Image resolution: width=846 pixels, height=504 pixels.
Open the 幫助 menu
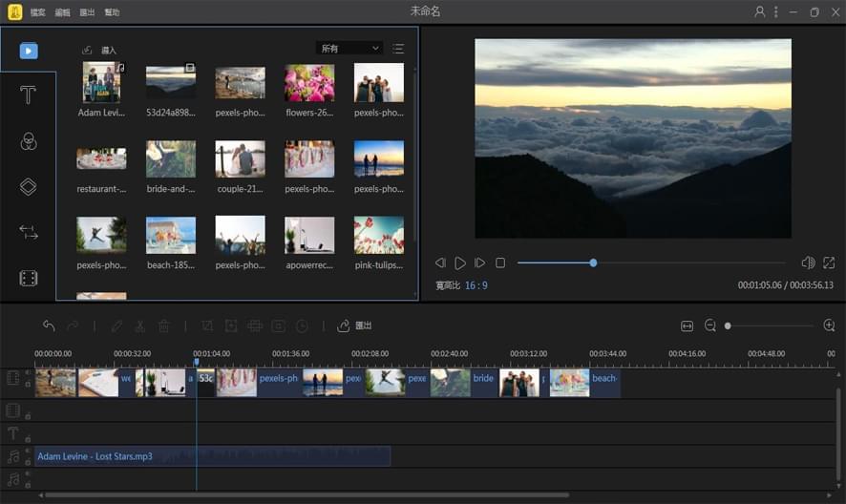pos(112,12)
